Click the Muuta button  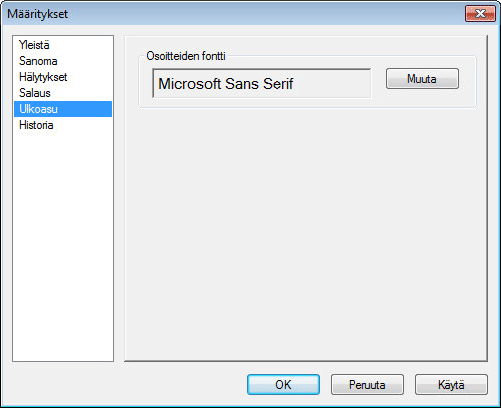[x=422, y=79]
